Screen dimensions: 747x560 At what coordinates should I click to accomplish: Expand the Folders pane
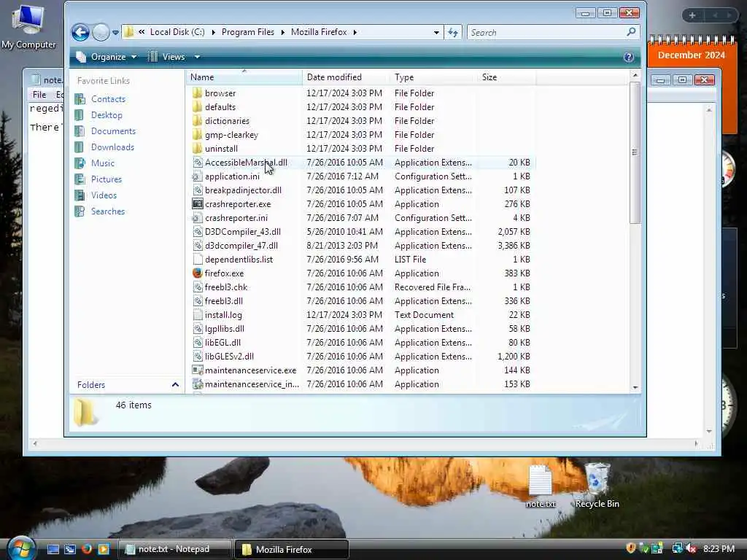click(175, 385)
